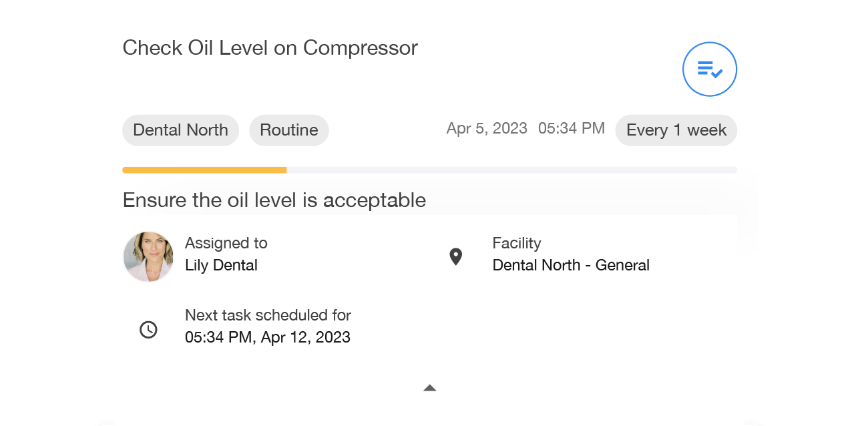Screen dimensions: 868x426
Task: Click the Facility label
Action: point(516,243)
